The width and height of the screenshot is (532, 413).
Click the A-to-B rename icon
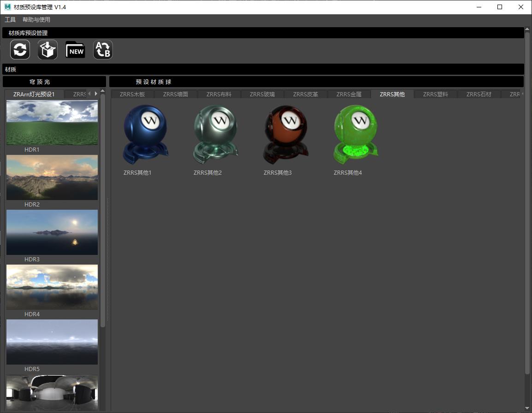point(103,50)
